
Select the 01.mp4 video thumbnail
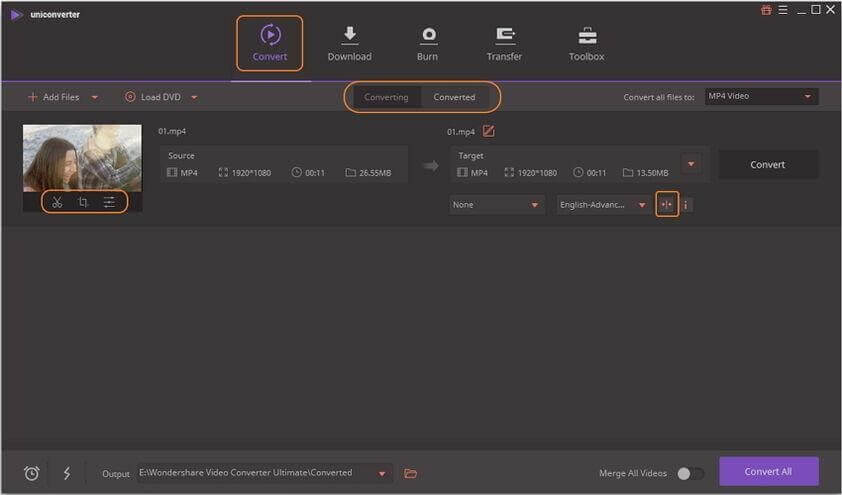82,157
